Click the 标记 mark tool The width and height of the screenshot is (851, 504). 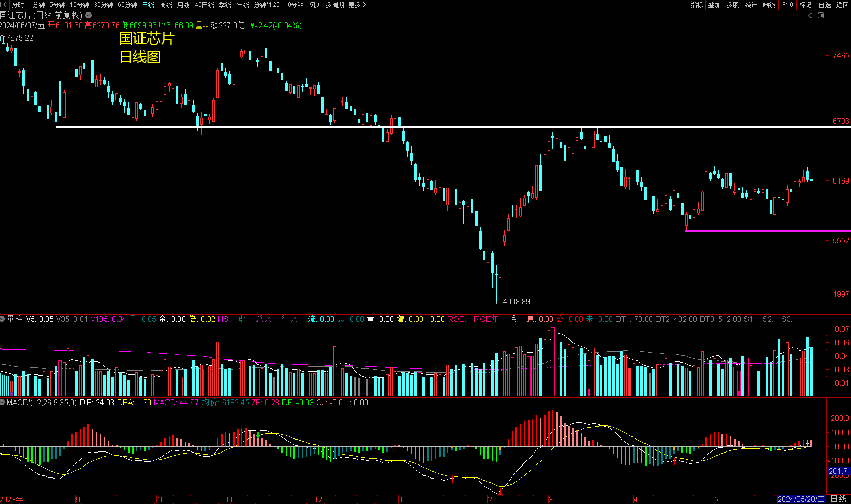[x=805, y=5]
